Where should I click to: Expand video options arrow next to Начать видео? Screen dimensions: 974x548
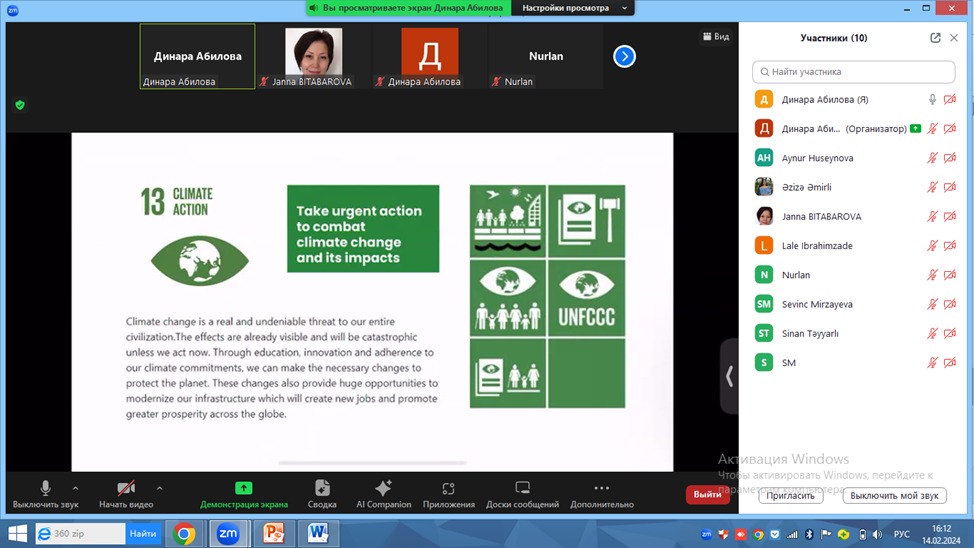click(160, 488)
